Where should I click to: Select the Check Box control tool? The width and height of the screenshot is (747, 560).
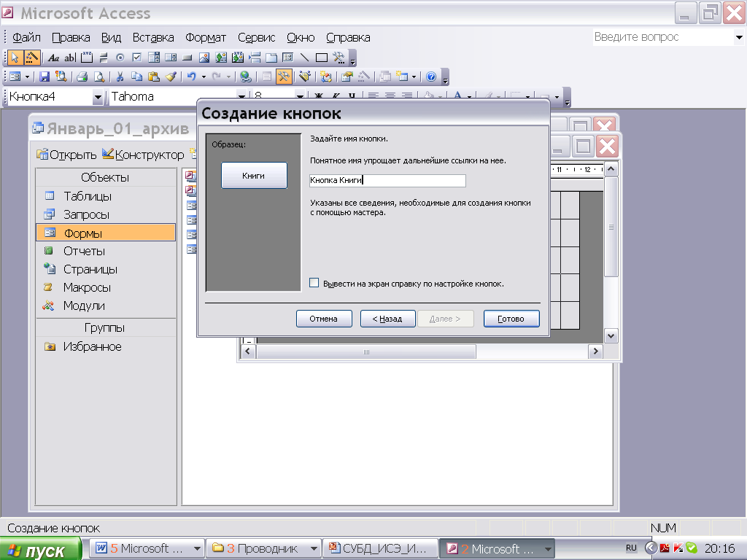pos(136,58)
